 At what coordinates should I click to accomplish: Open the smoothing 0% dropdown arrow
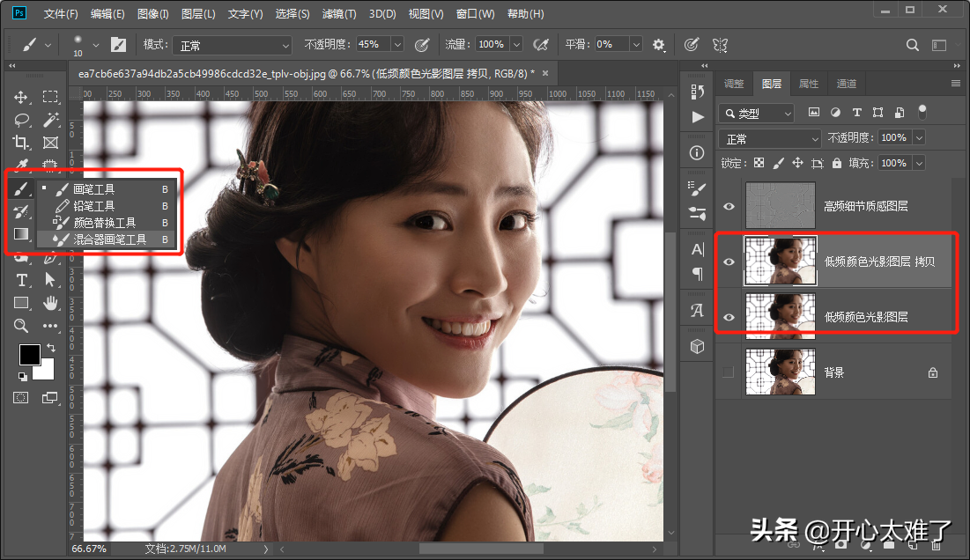click(635, 45)
